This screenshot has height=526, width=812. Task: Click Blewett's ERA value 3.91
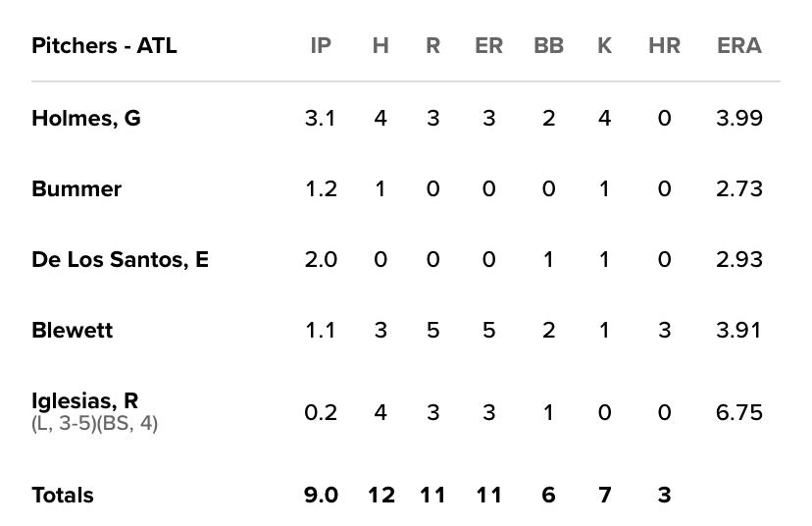739,330
